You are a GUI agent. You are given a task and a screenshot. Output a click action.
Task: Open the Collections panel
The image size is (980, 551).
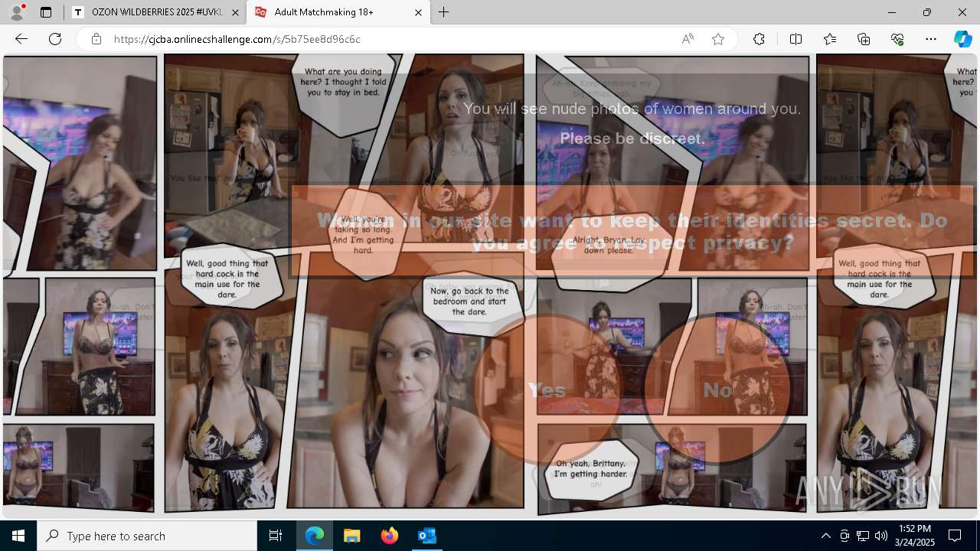864,39
